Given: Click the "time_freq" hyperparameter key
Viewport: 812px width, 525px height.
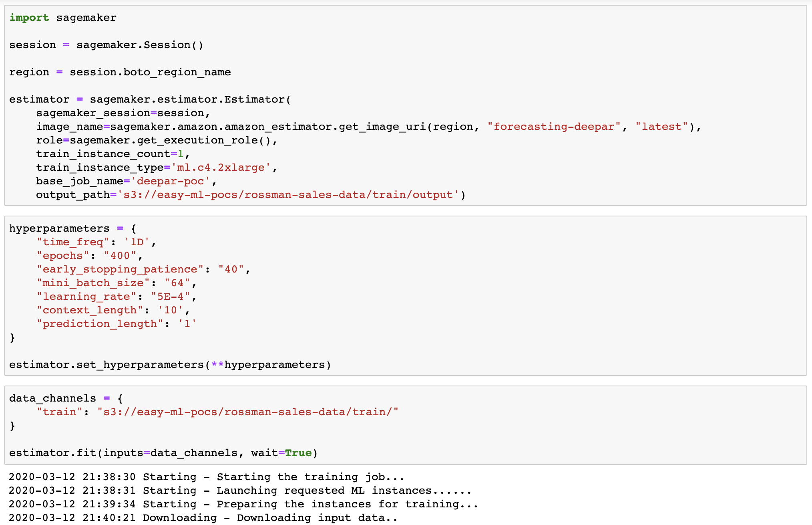Looking at the screenshot, I should point(73,242).
